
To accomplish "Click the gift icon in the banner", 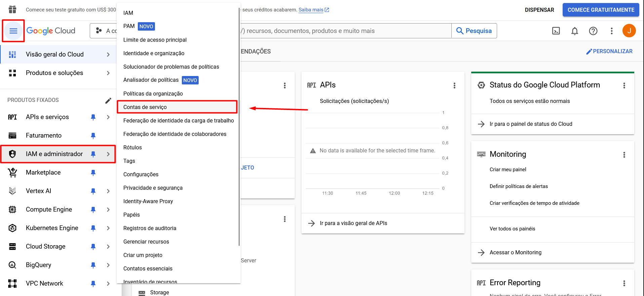I will click(x=12, y=9).
